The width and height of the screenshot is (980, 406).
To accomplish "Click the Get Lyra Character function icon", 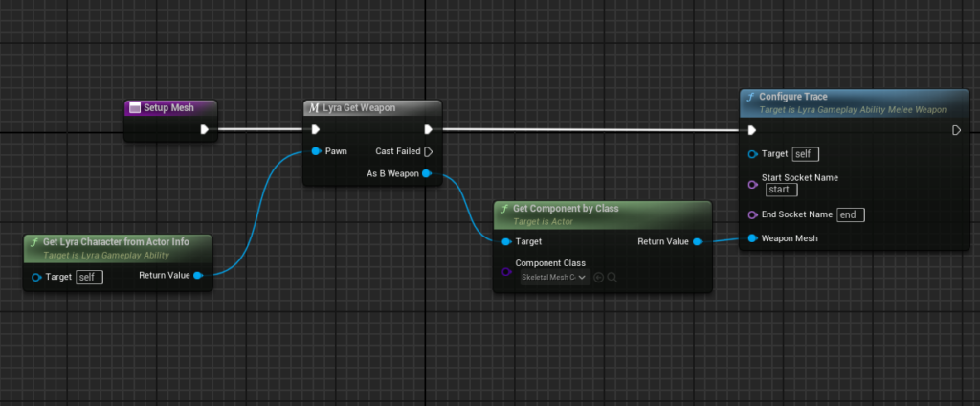I will click(33, 242).
